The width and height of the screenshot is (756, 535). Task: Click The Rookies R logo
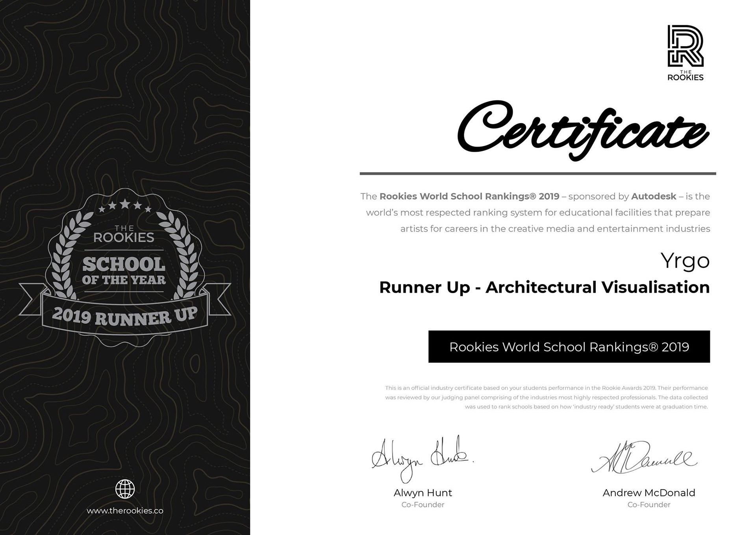tap(685, 46)
